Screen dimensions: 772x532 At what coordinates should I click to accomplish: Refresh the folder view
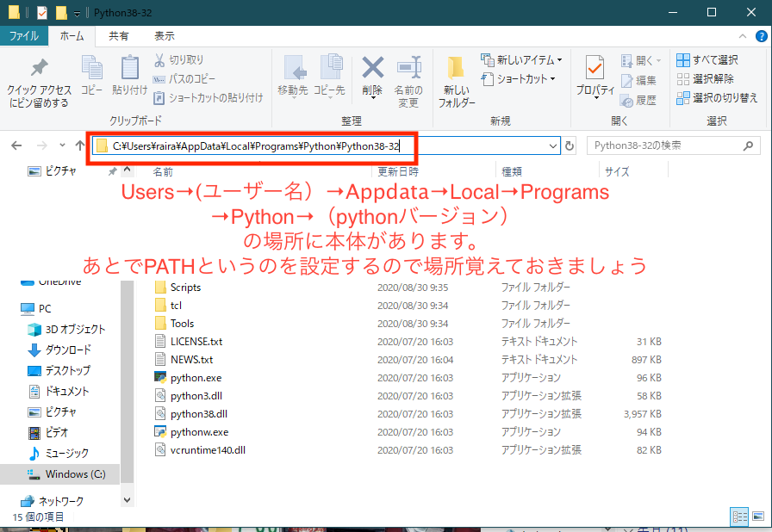pyautogui.click(x=570, y=146)
